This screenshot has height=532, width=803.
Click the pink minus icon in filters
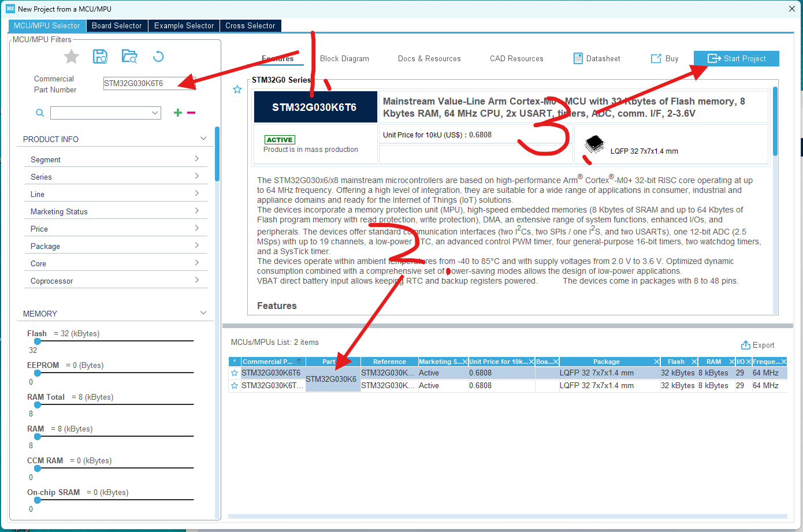(x=191, y=113)
